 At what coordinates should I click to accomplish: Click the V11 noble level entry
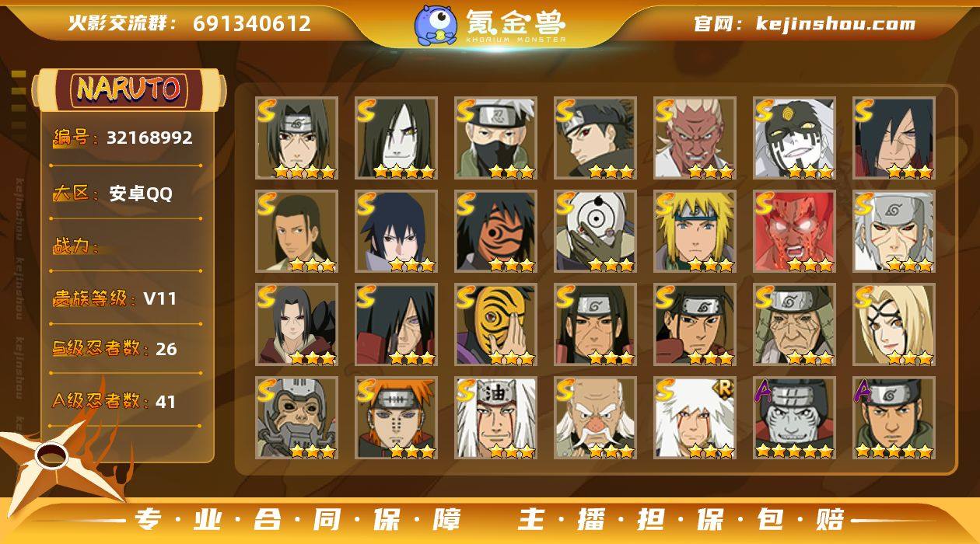pos(114,298)
